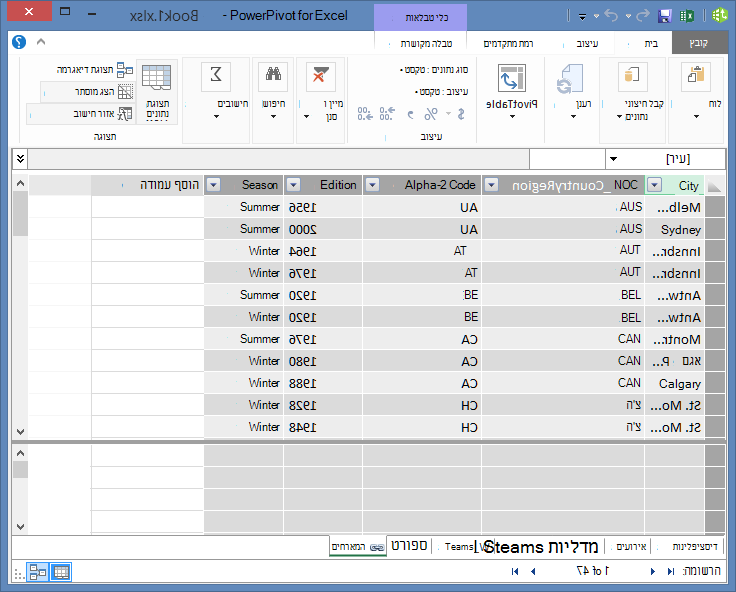Viewport: 736px width, 592px height.
Task: Click the Calculations sigma icon
Action: [x=216, y=76]
